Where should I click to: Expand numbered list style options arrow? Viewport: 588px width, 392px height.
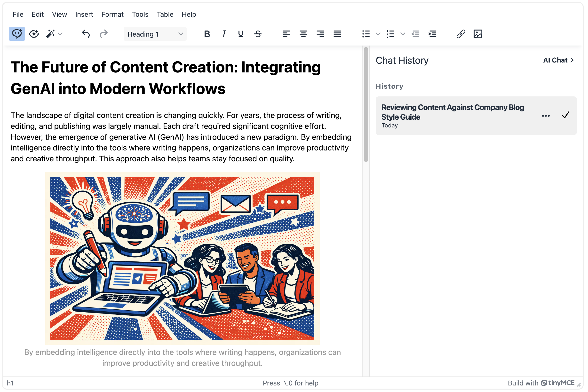coord(403,34)
